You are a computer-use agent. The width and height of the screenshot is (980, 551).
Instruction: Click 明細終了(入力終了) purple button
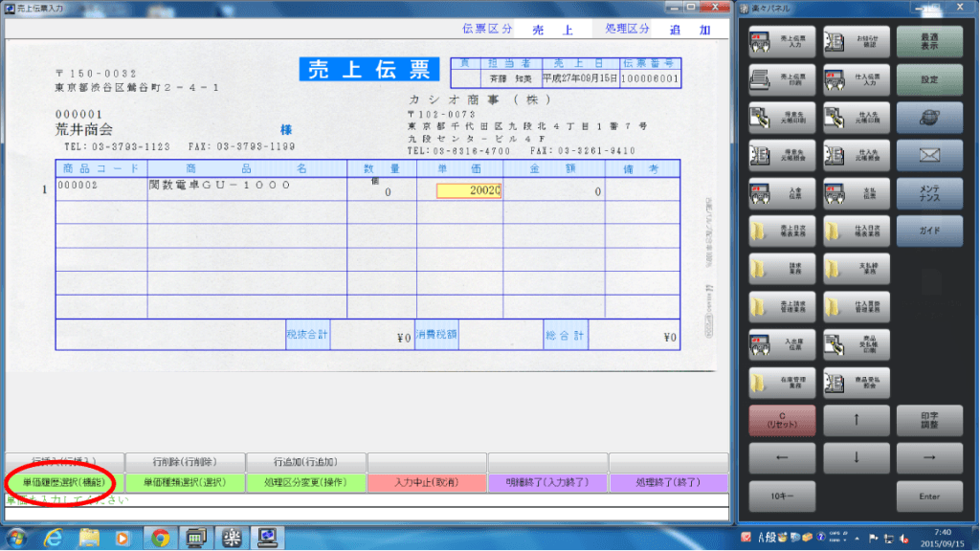pyautogui.click(x=547, y=482)
